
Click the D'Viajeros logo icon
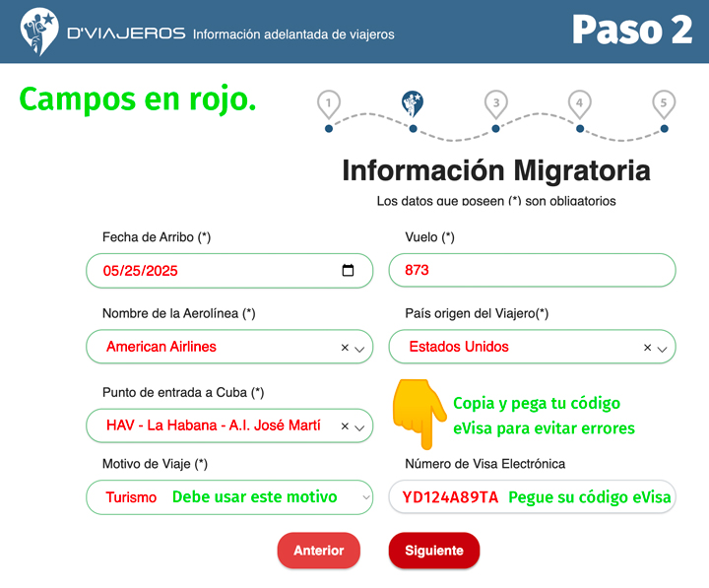[39, 32]
